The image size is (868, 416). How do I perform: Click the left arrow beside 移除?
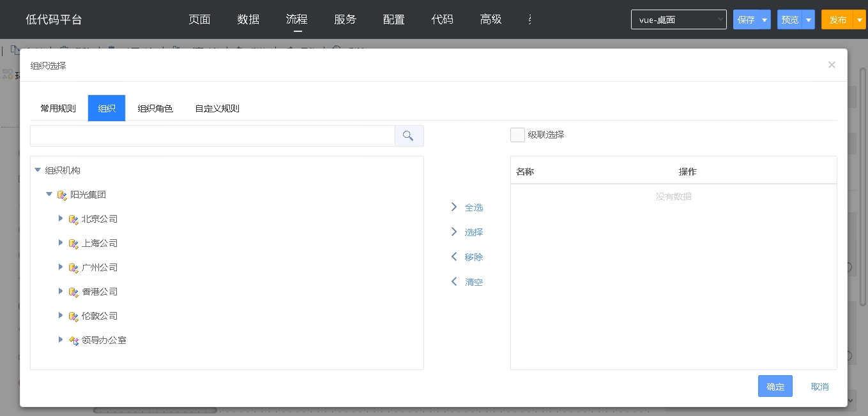pyautogui.click(x=454, y=256)
